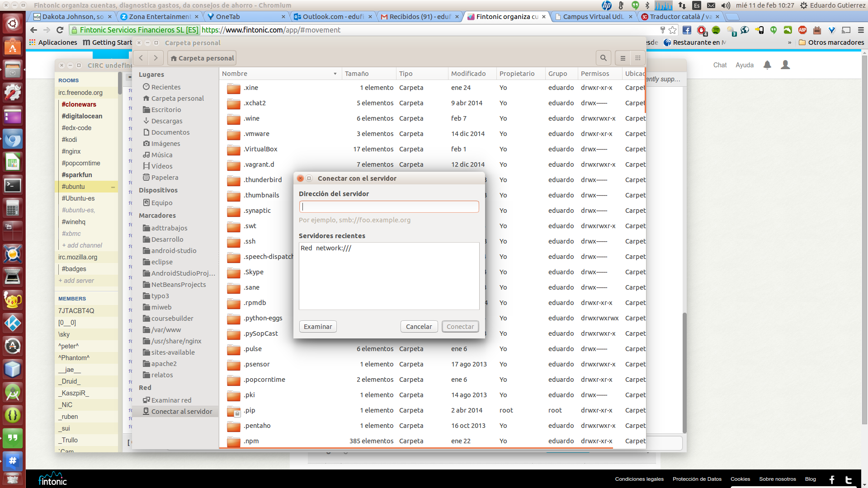This screenshot has height=488, width=868.
Task: Click the Cast screen icon in Chromium
Action: (x=846, y=30)
